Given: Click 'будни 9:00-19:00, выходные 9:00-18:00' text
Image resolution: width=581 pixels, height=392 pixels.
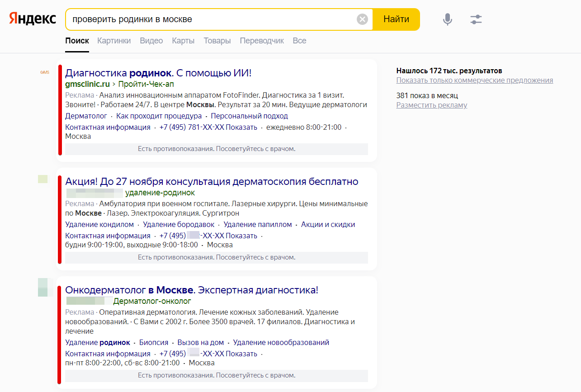Looking at the screenshot, I should (132, 245).
